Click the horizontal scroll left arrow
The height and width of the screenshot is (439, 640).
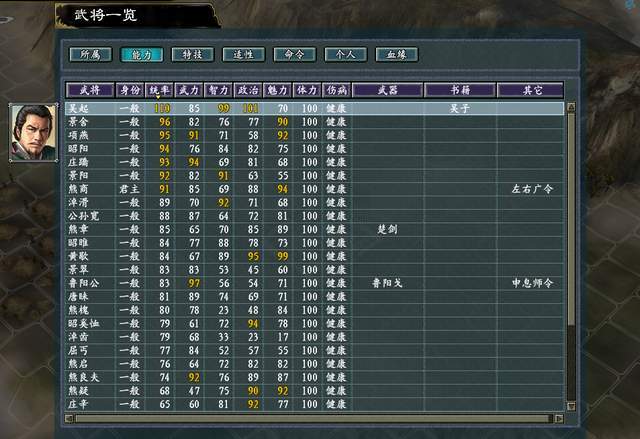[x=69, y=419]
